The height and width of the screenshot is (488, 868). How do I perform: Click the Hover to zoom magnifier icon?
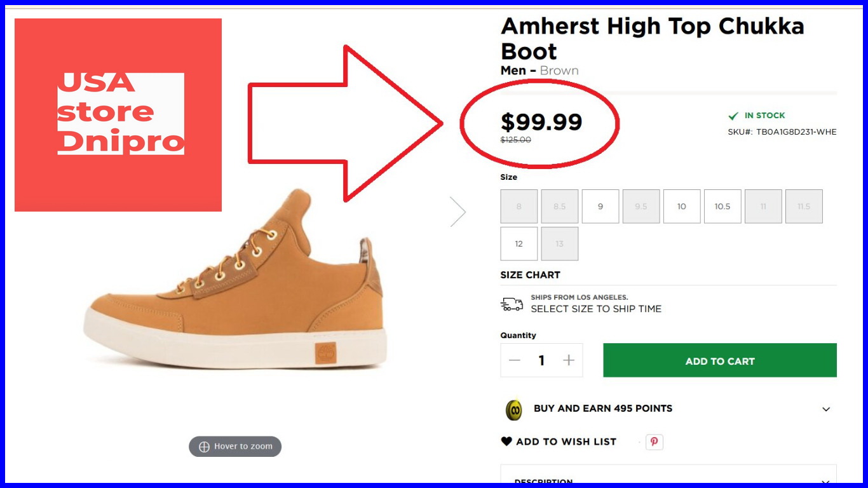[x=204, y=447]
